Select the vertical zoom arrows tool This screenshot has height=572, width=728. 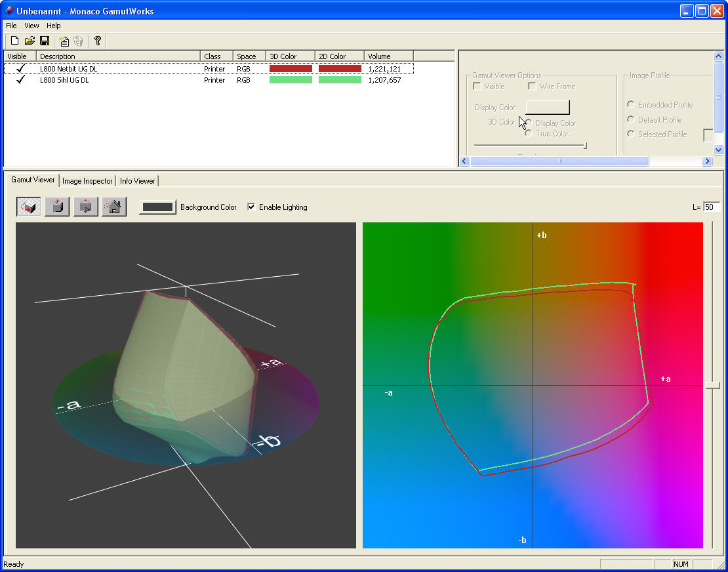click(85, 207)
